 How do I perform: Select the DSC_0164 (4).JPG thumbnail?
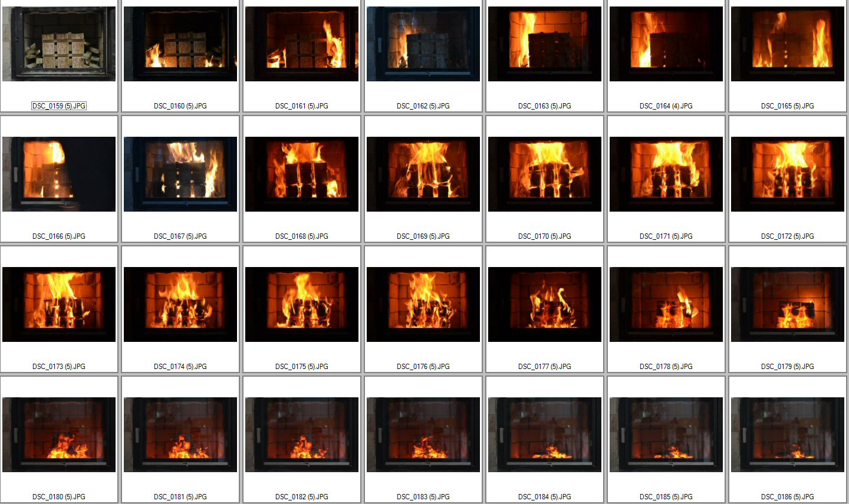point(666,44)
